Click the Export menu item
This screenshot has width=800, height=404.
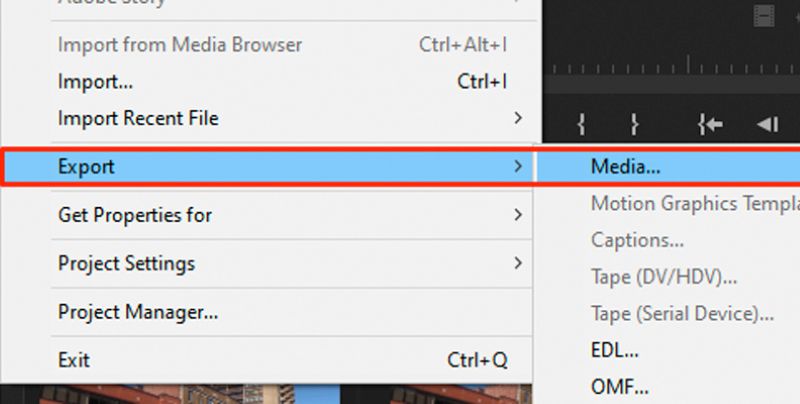(x=87, y=167)
